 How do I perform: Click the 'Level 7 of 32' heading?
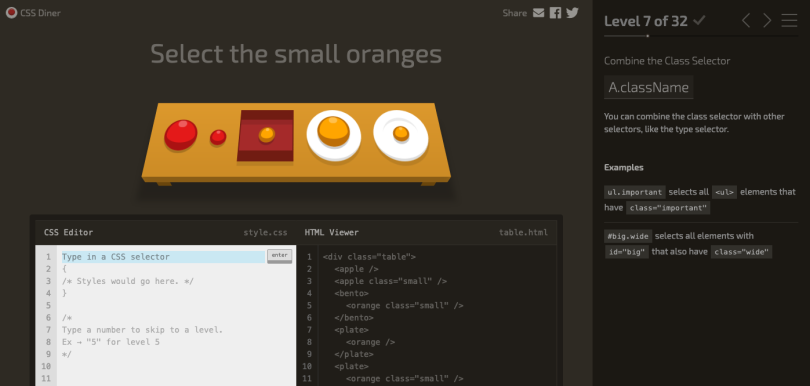646,21
